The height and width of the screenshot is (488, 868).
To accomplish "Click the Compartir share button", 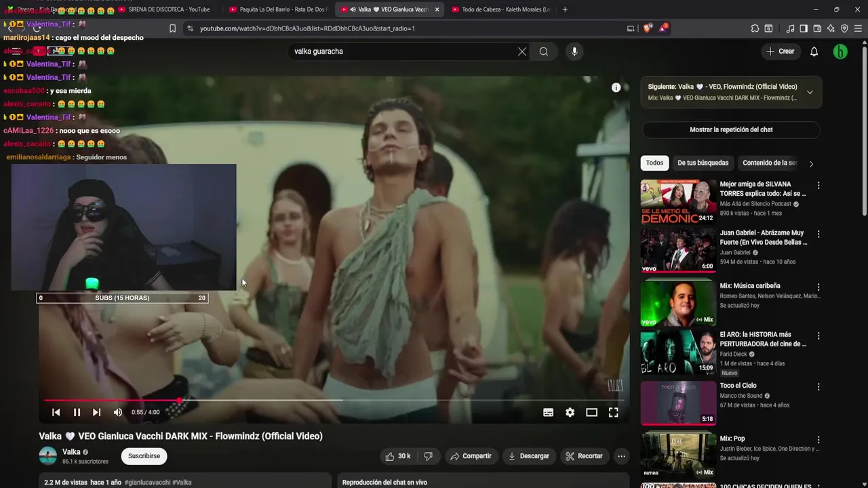I will [471, 456].
